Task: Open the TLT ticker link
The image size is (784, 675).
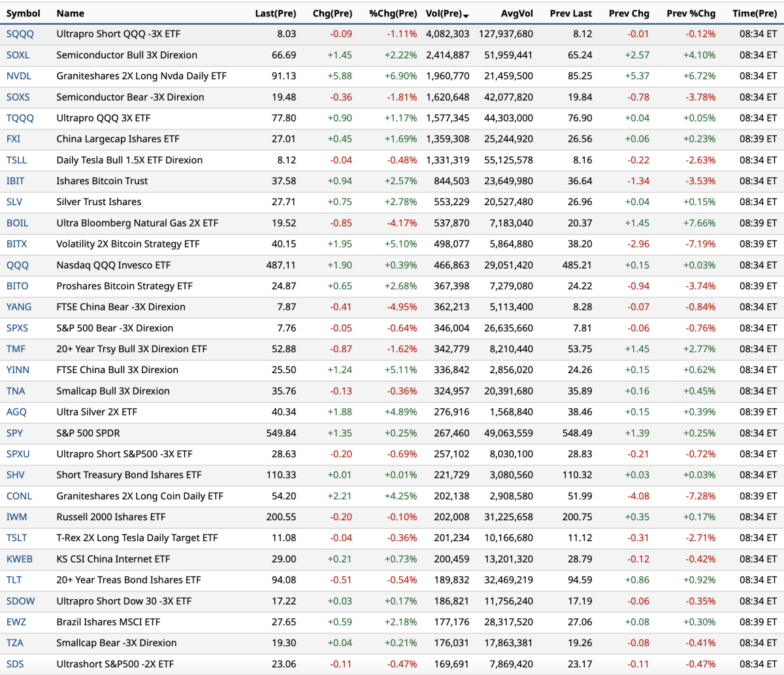Action: pyautogui.click(x=14, y=580)
